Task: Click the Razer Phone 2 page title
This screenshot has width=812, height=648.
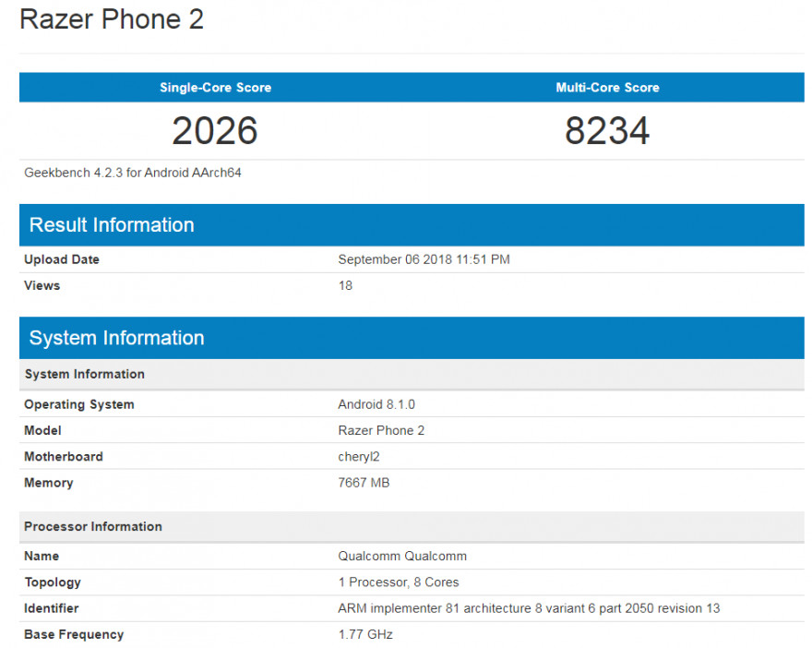Action: click(x=112, y=20)
